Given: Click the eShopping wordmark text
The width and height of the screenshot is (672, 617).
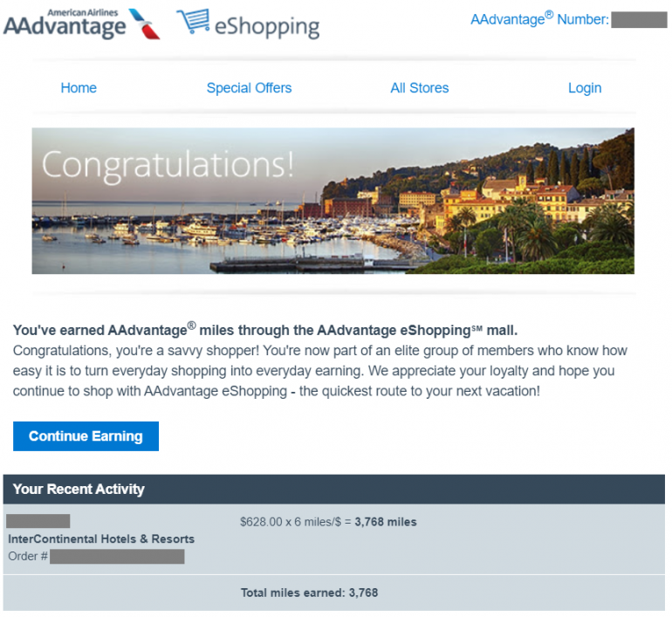Looking at the screenshot, I should tap(266, 27).
